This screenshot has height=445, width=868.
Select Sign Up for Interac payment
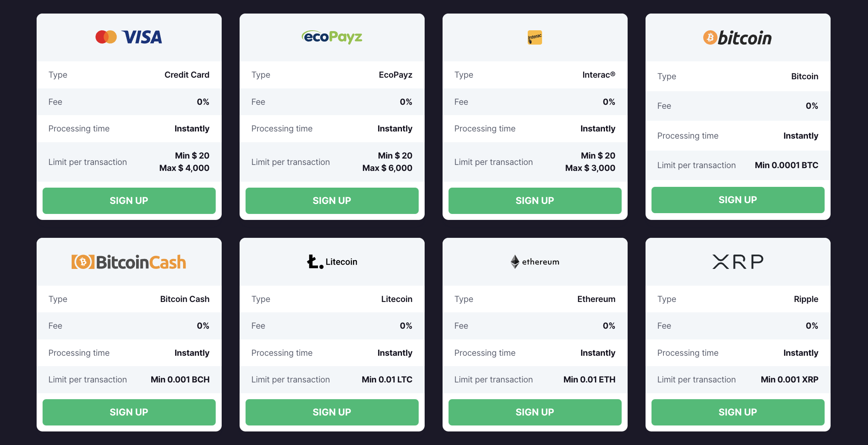534,200
